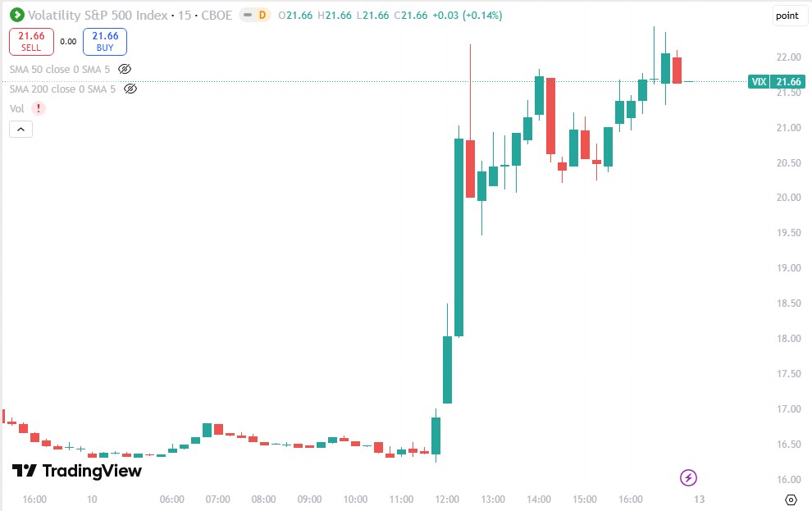
Task: Click the 22.00 level on the price scale
Action: [787, 57]
